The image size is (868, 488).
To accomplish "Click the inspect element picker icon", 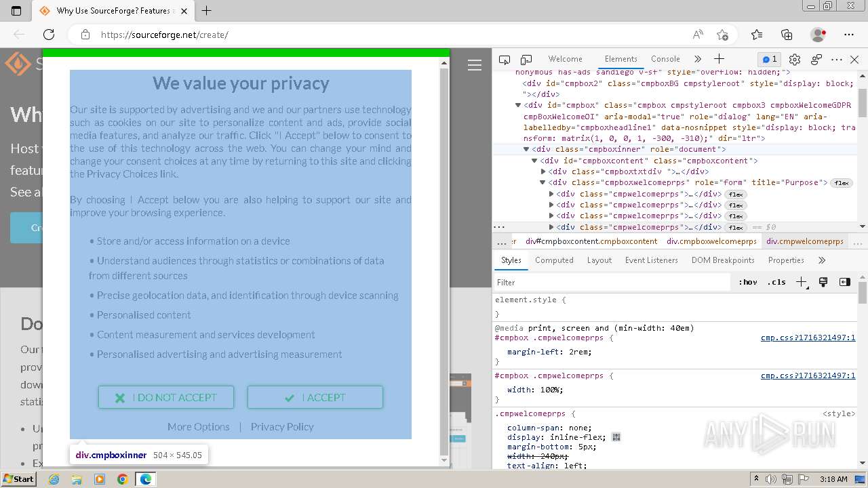I will (505, 60).
